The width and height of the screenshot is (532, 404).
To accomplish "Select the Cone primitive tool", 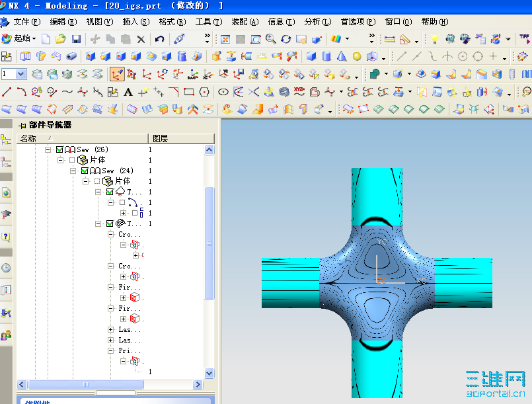I will pyautogui.click(x=342, y=56).
